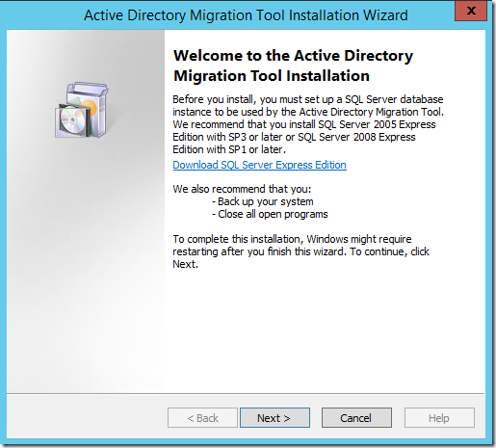496x448 pixels.
Task: Click empty space left of the Back button
Action: coord(87,418)
